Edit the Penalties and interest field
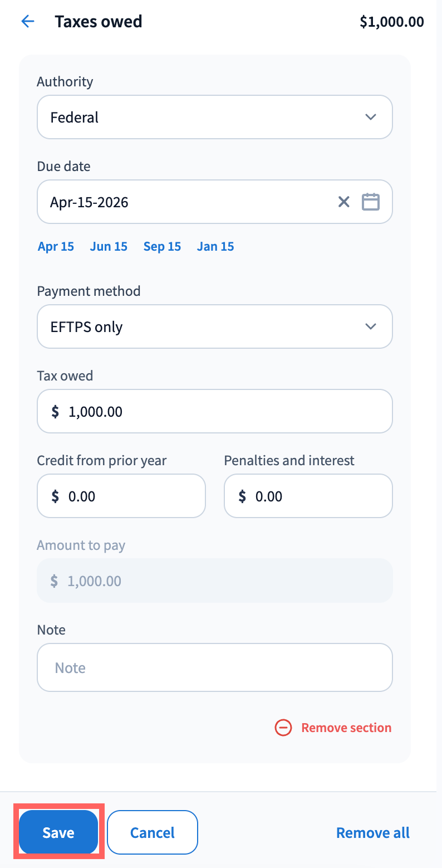The image size is (442, 868). (308, 496)
